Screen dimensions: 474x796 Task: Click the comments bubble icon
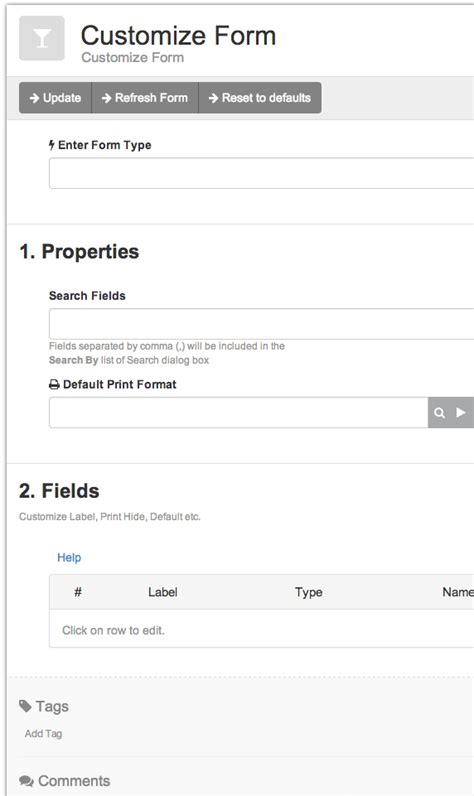tap(26, 781)
